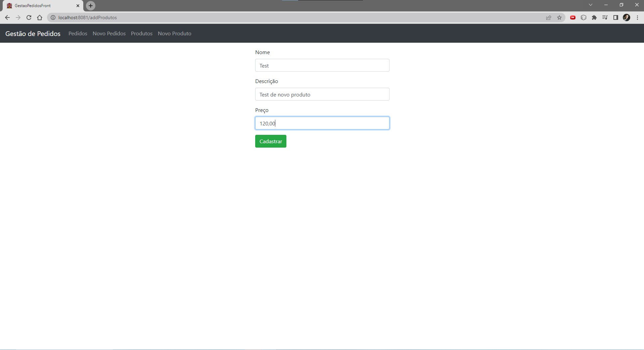The image size is (644, 350).
Task: Navigate back using the browser back arrow
Action: pos(7,17)
